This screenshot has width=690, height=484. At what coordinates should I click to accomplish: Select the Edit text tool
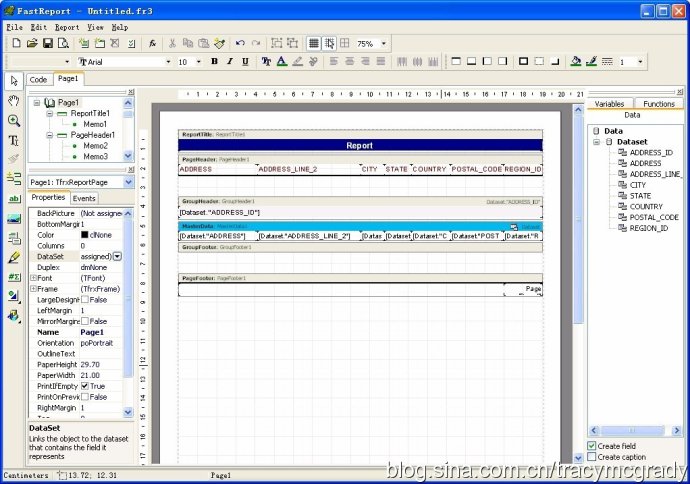(x=14, y=140)
